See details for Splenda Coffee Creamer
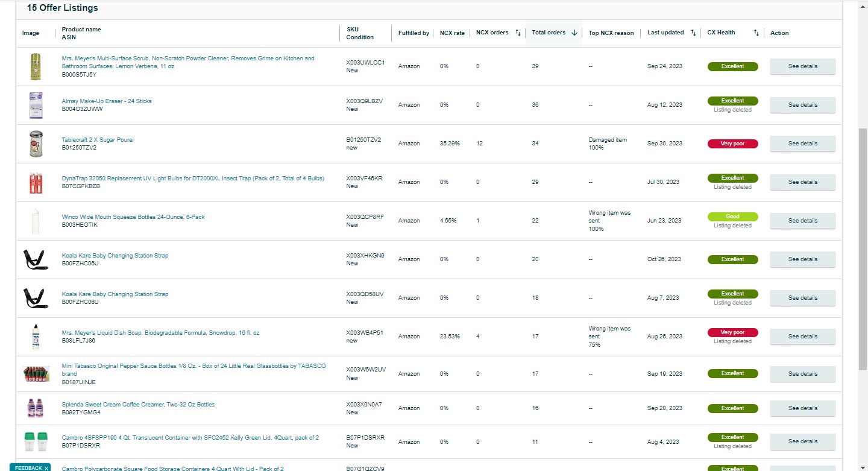 (x=803, y=408)
